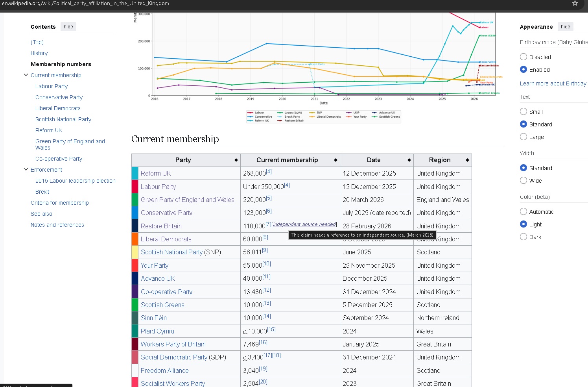
Task: Set text size to Large
Action: click(523, 137)
